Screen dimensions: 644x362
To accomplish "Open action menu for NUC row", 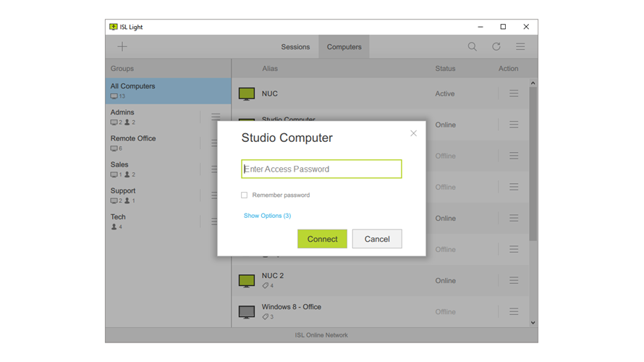I will [x=514, y=93].
